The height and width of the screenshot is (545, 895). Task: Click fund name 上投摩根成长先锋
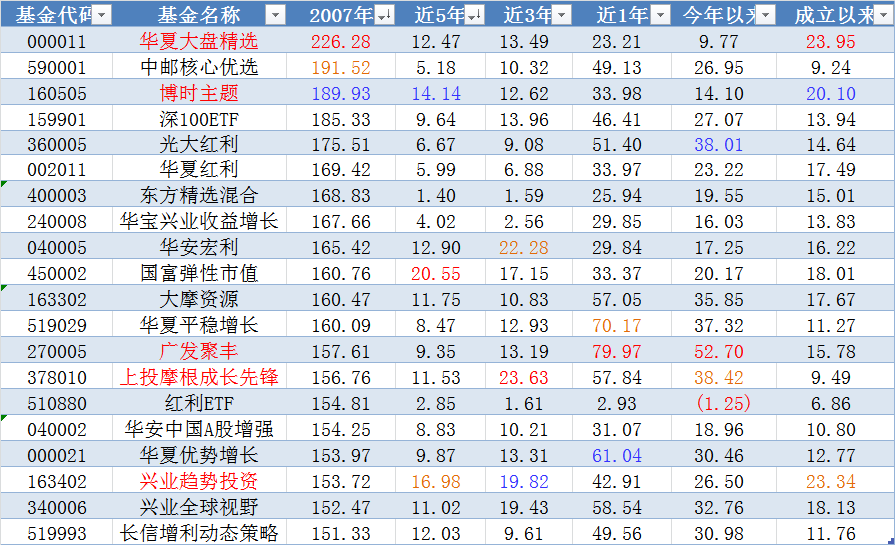[199, 377]
